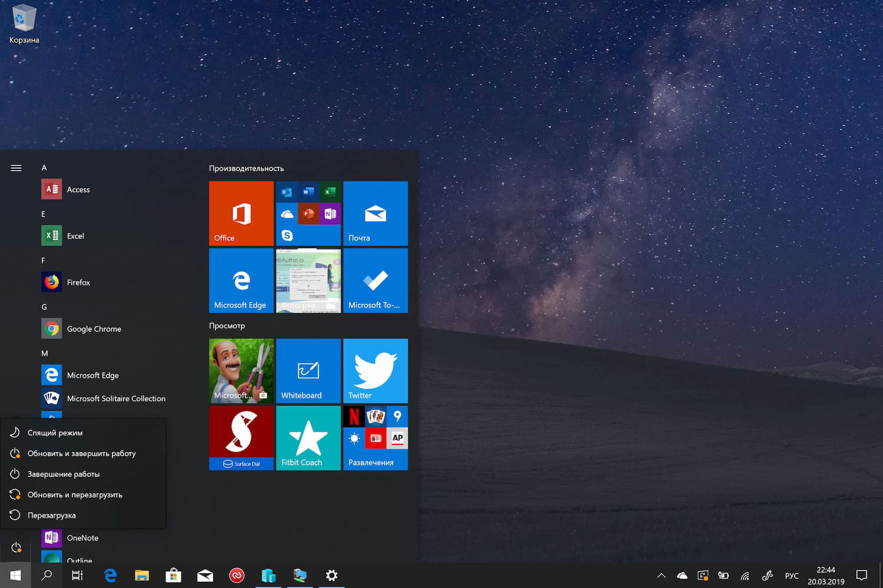Open Windows Ink Workspace in the tray

click(x=767, y=576)
